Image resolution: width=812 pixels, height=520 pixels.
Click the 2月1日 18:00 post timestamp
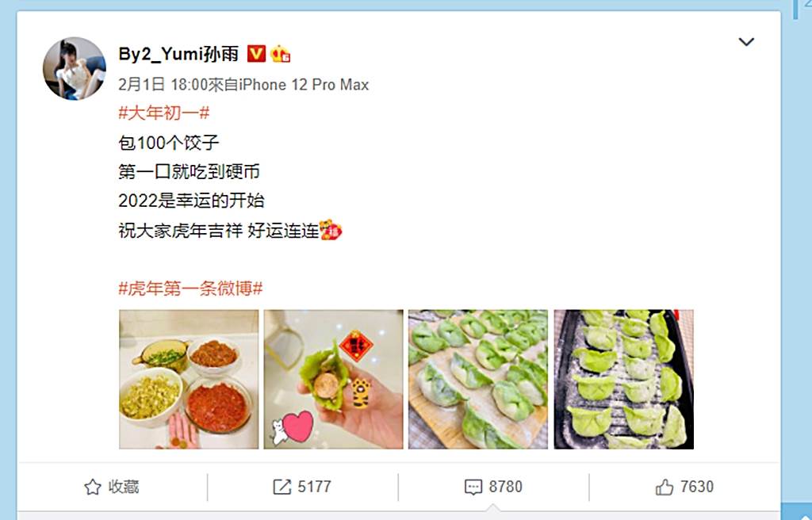click(x=163, y=85)
